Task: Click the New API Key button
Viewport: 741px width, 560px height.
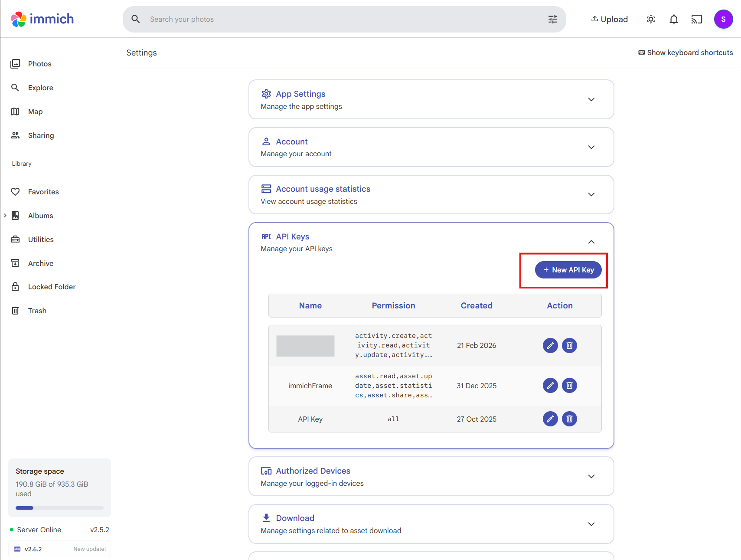Action: point(568,269)
